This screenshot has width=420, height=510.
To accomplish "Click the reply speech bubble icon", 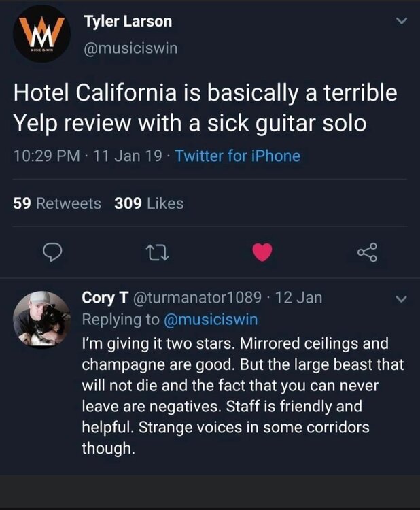I will pos(54,253).
